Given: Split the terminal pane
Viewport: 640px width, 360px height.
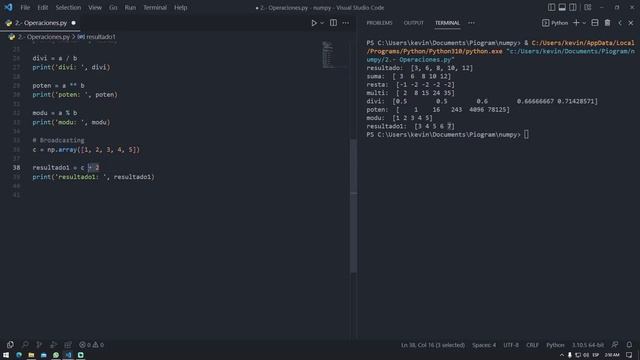Looking at the screenshot, I should point(595,23).
